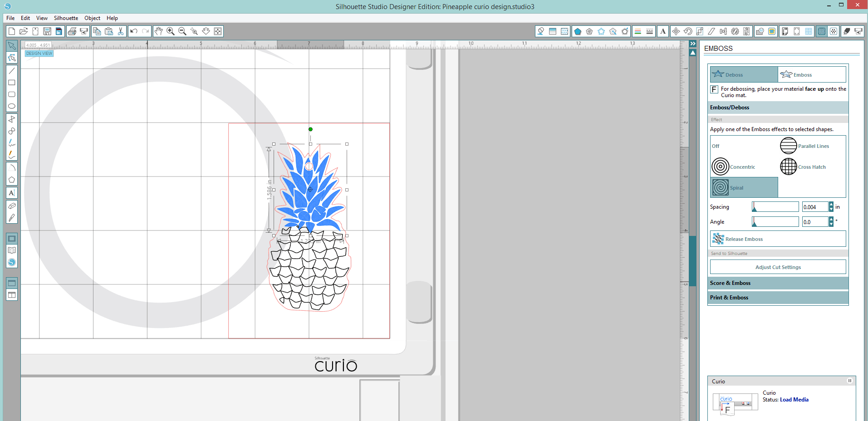Turn the emboss effect Off

point(716,146)
